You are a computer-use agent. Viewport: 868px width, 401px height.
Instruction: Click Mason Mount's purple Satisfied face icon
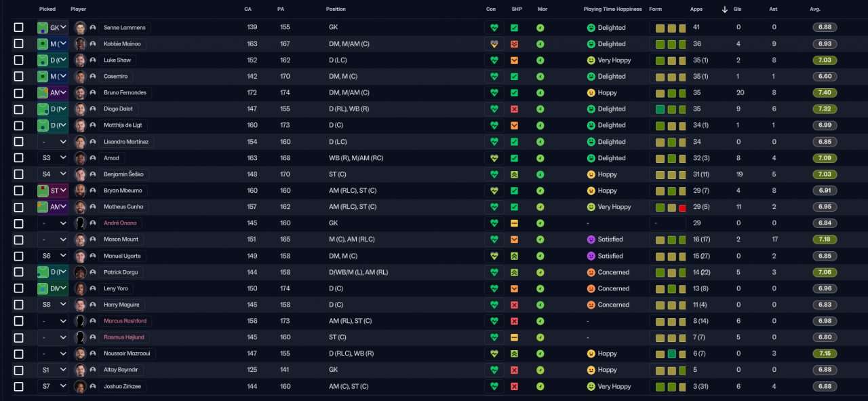[x=591, y=240]
